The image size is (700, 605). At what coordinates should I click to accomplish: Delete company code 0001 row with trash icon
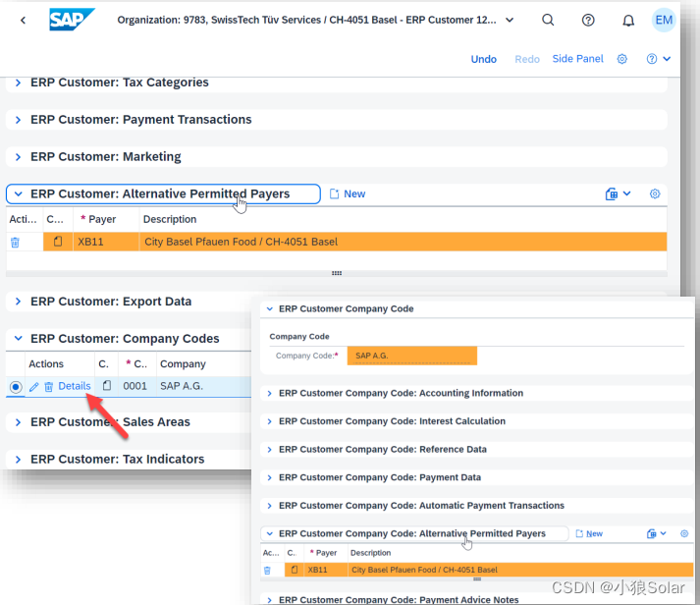(x=49, y=387)
